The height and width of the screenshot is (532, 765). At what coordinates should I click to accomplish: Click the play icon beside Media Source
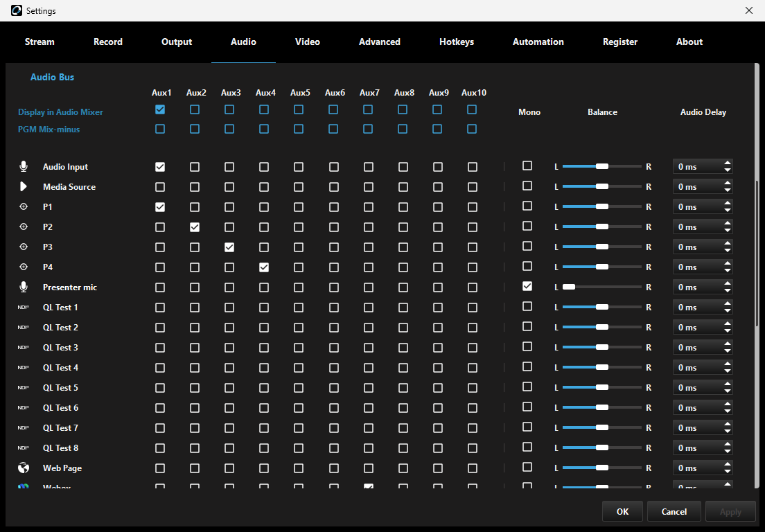tap(23, 187)
